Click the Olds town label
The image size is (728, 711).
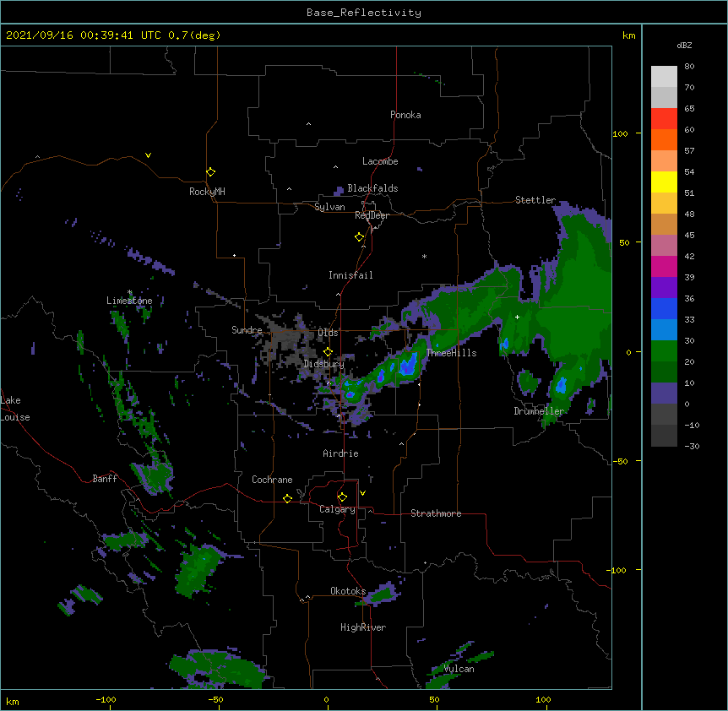[x=328, y=333]
